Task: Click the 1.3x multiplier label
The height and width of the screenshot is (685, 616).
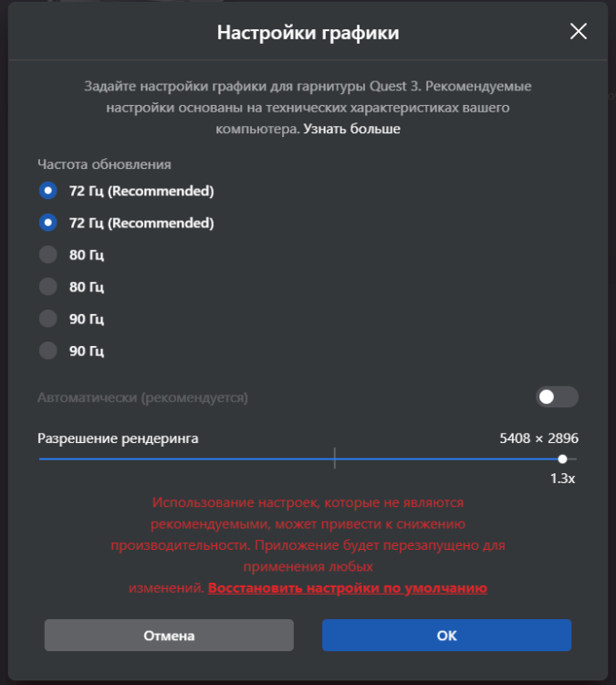Action: pos(562,479)
